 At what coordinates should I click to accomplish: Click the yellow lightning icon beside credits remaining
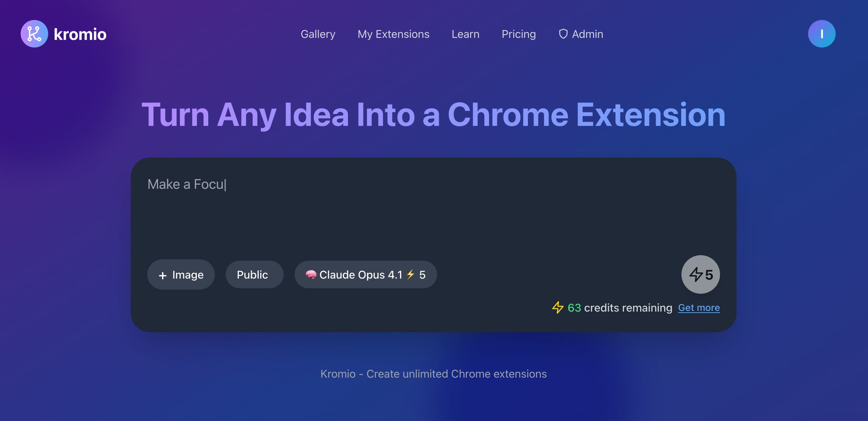[x=558, y=308]
